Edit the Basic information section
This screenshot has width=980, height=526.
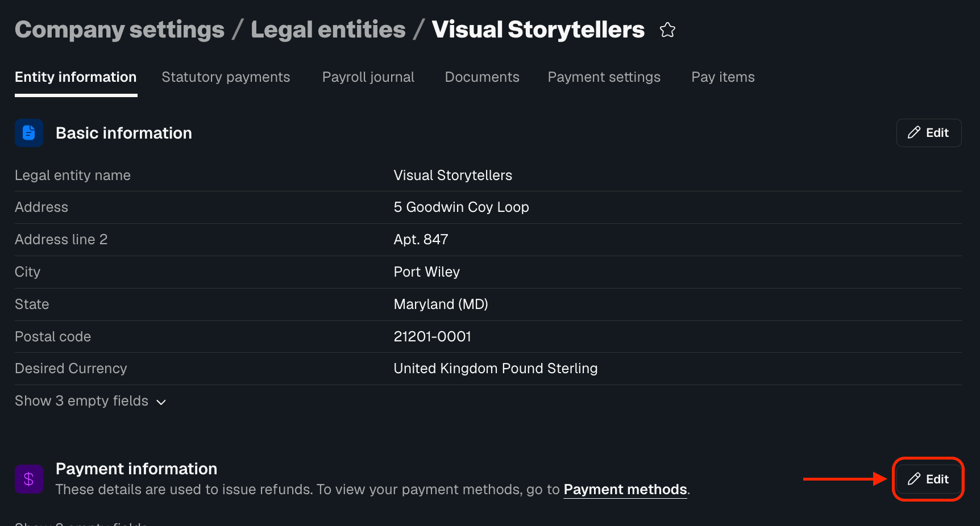point(929,133)
